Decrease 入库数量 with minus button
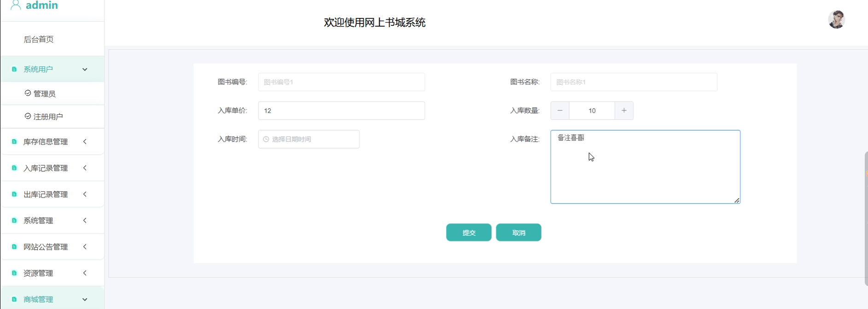The height and width of the screenshot is (309, 868). (x=560, y=111)
